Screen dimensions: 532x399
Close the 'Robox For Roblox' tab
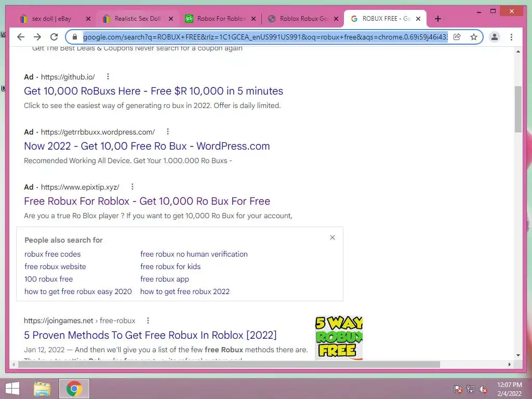tap(254, 19)
